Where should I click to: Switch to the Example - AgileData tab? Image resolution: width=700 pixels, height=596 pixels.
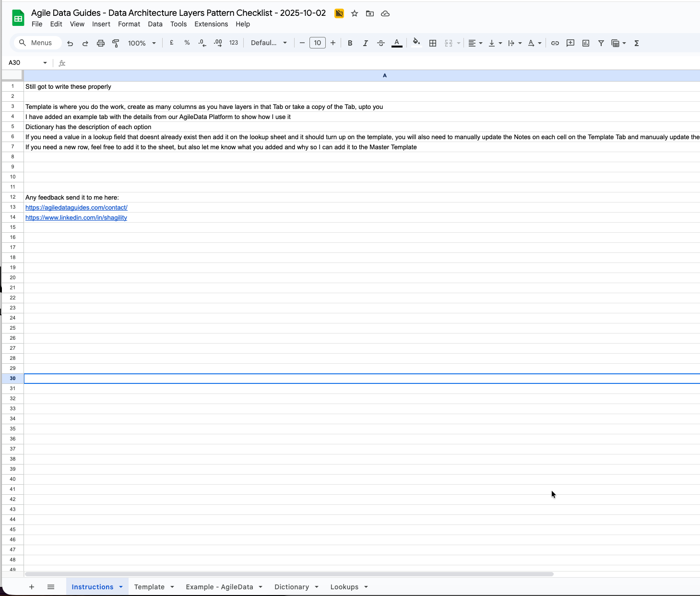(219, 587)
